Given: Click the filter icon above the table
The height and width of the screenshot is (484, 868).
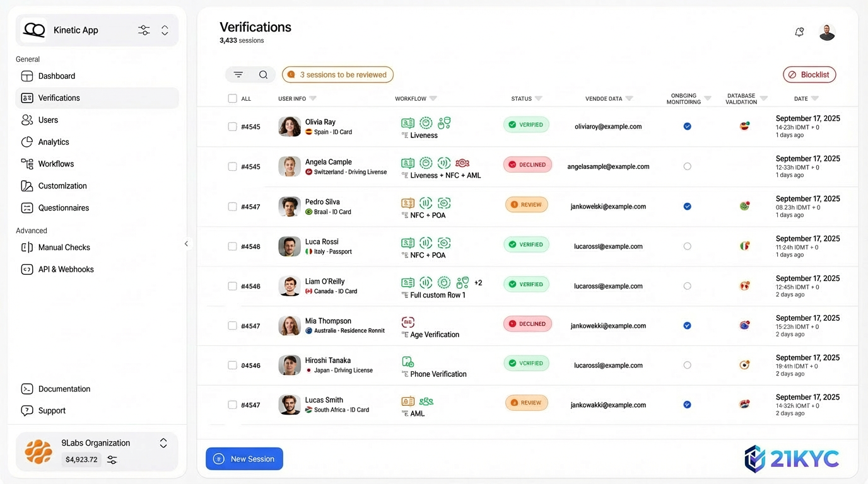Looking at the screenshot, I should point(238,75).
